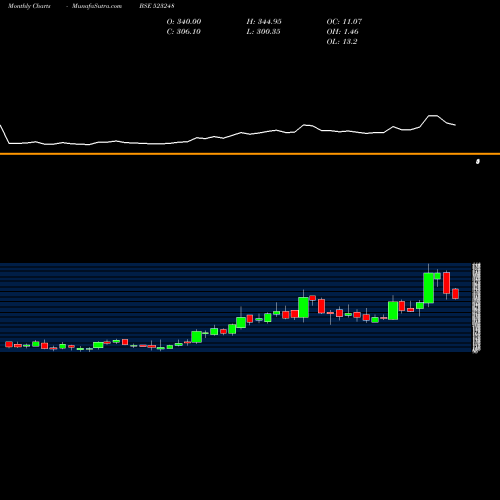This screenshot has height=500, width=500.
Task: Select the low value 'L: 300.35'
Action: [263, 32]
